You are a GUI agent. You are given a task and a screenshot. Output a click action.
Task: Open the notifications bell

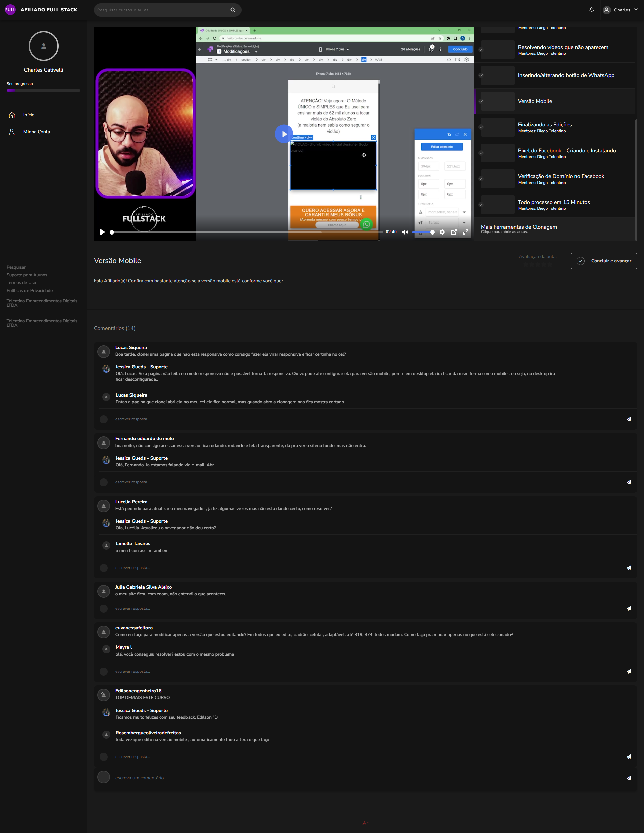[x=591, y=10]
